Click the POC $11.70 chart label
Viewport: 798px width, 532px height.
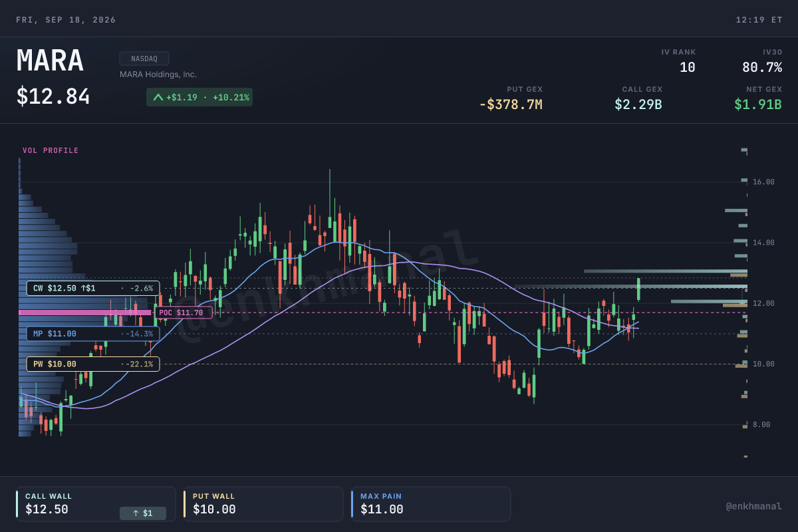click(x=184, y=313)
